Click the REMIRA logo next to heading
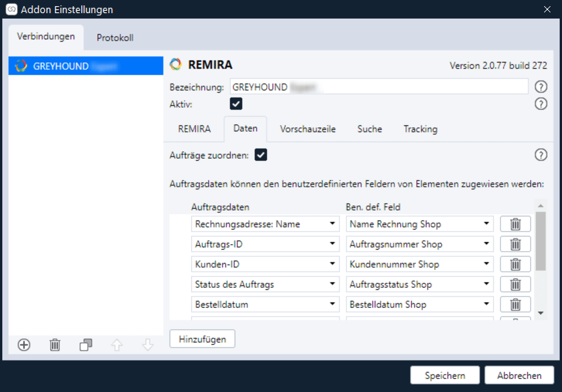This screenshot has width=562, height=392. point(176,64)
